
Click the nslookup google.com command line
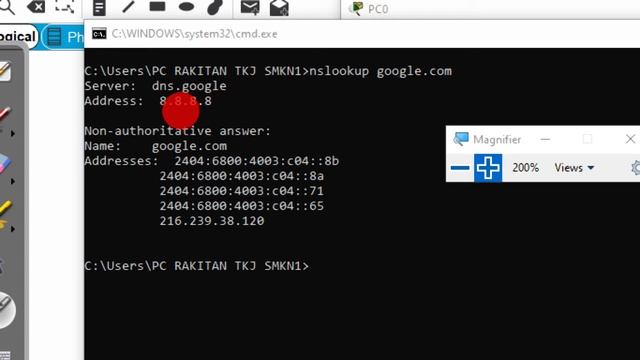coord(268,71)
